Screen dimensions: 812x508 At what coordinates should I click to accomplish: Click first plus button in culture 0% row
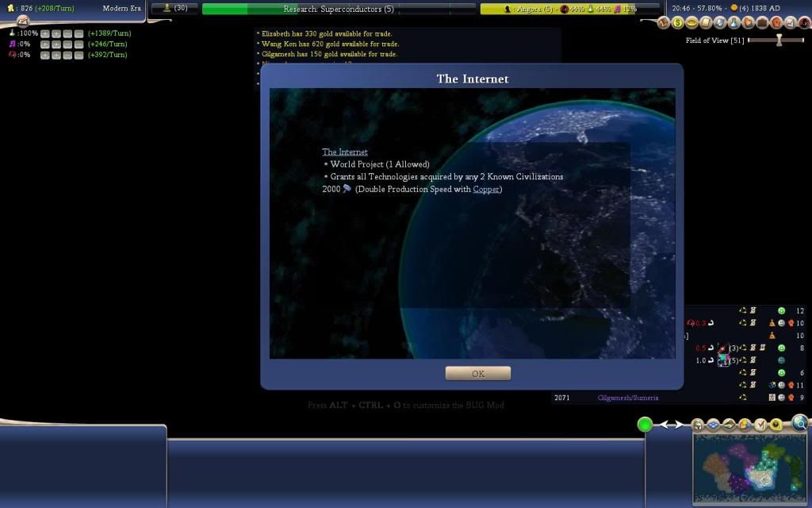(x=45, y=44)
